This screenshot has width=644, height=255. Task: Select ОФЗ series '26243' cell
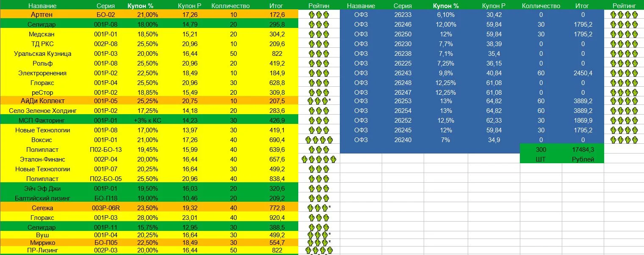(x=402, y=73)
